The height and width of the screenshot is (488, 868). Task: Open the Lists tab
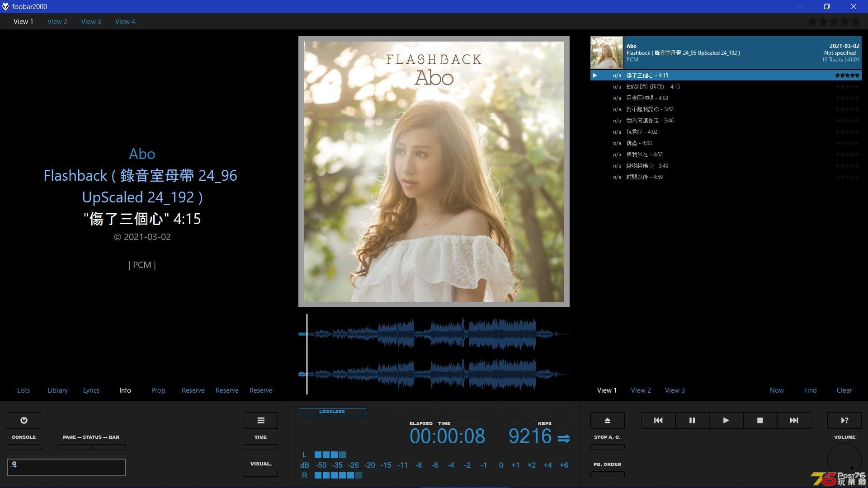[x=24, y=390]
